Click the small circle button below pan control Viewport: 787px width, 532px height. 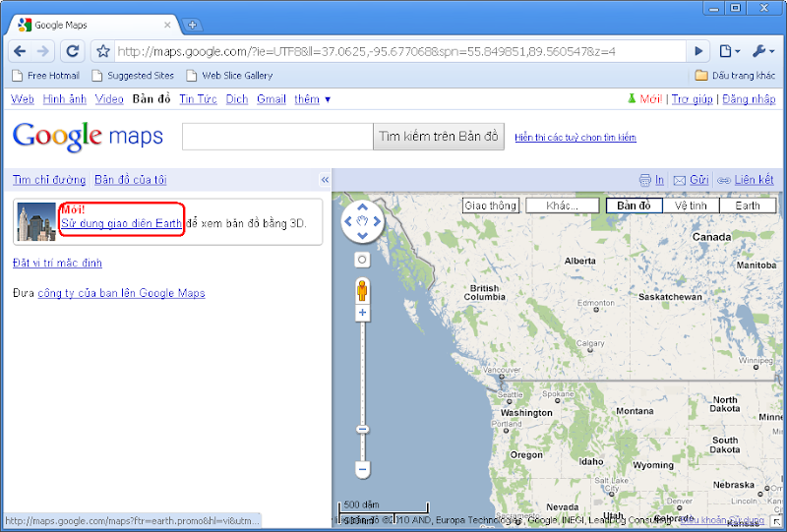coord(362,260)
